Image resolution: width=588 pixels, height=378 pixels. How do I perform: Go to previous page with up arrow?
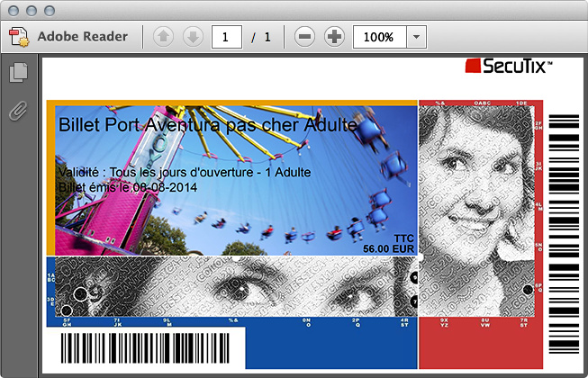click(x=164, y=37)
